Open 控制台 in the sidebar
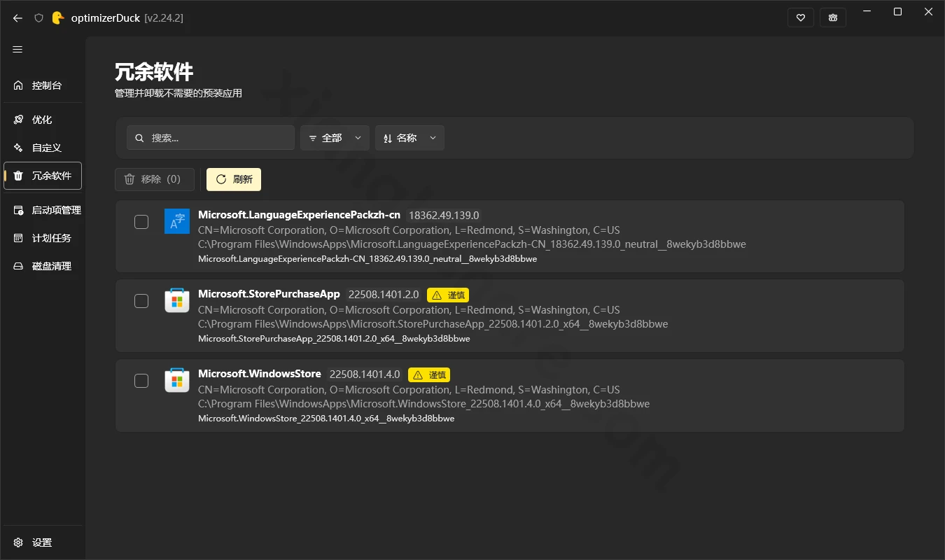The width and height of the screenshot is (945, 560). (43, 85)
